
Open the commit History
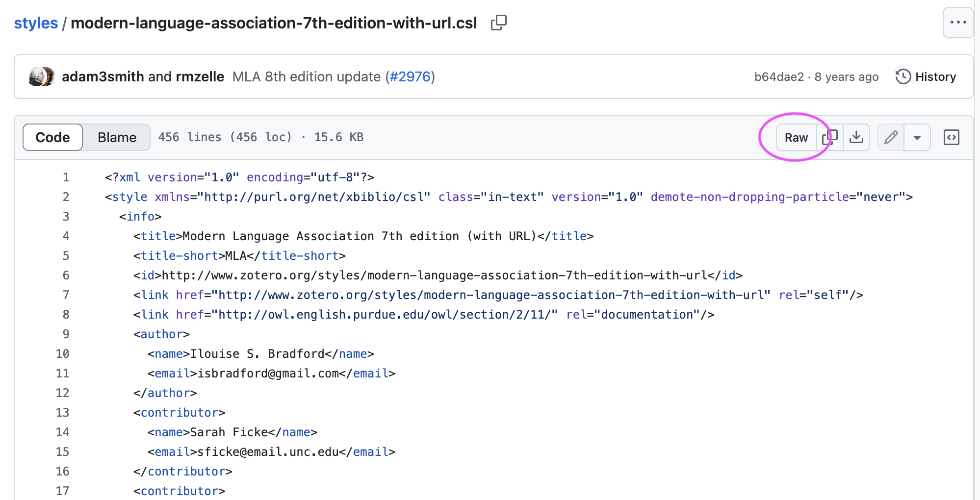pos(926,77)
